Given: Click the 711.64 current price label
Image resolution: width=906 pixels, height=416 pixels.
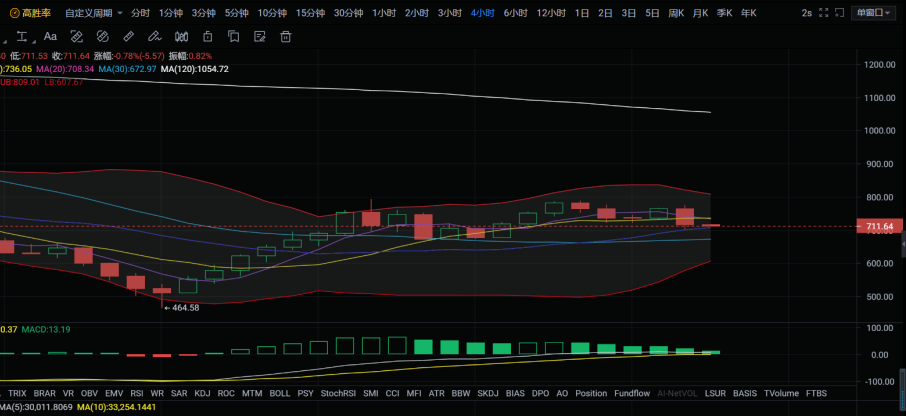Looking at the screenshot, I should (x=878, y=226).
